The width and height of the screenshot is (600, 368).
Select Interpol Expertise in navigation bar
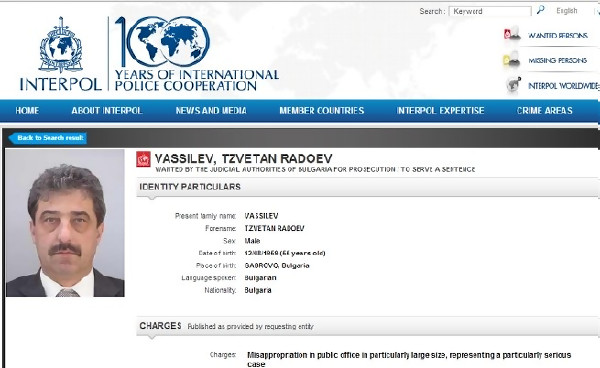tap(440, 111)
